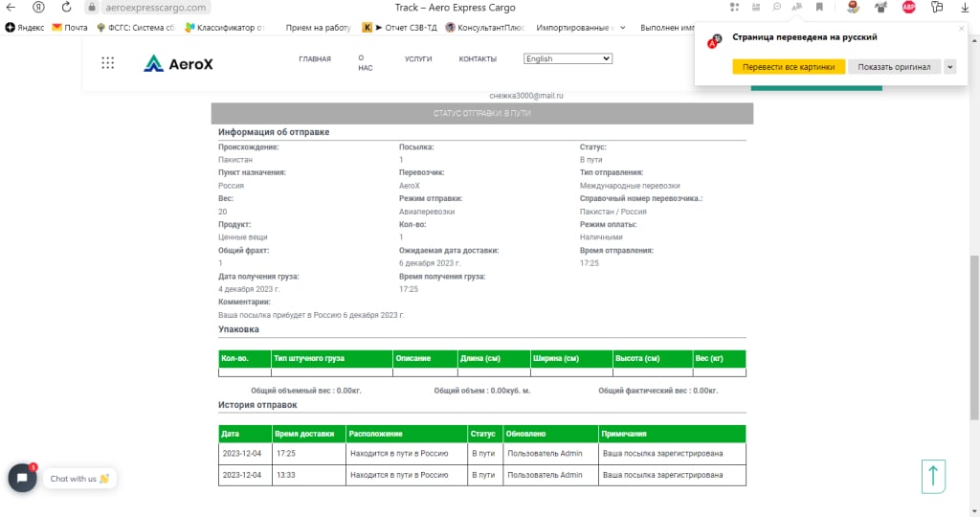The height and width of the screenshot is (517, 980).
Task: Select the Пакистан / Россия reference value
Action: [x=613, y=212]
